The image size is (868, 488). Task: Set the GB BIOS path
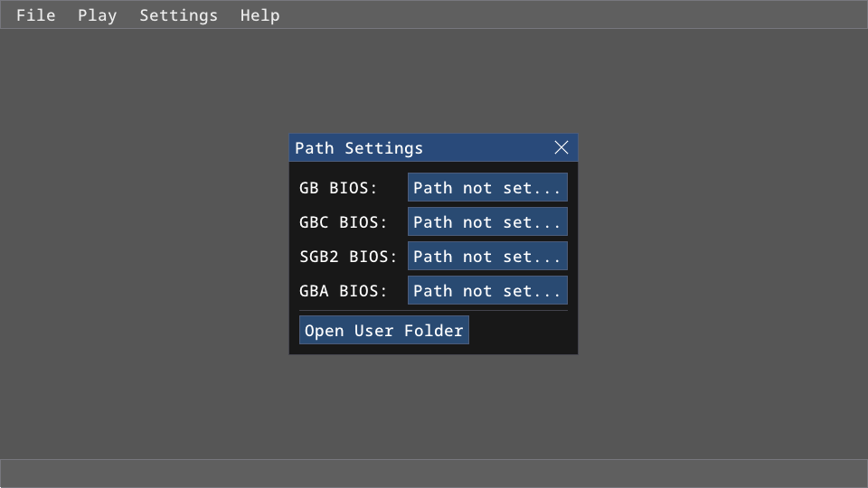pos(487,188)
